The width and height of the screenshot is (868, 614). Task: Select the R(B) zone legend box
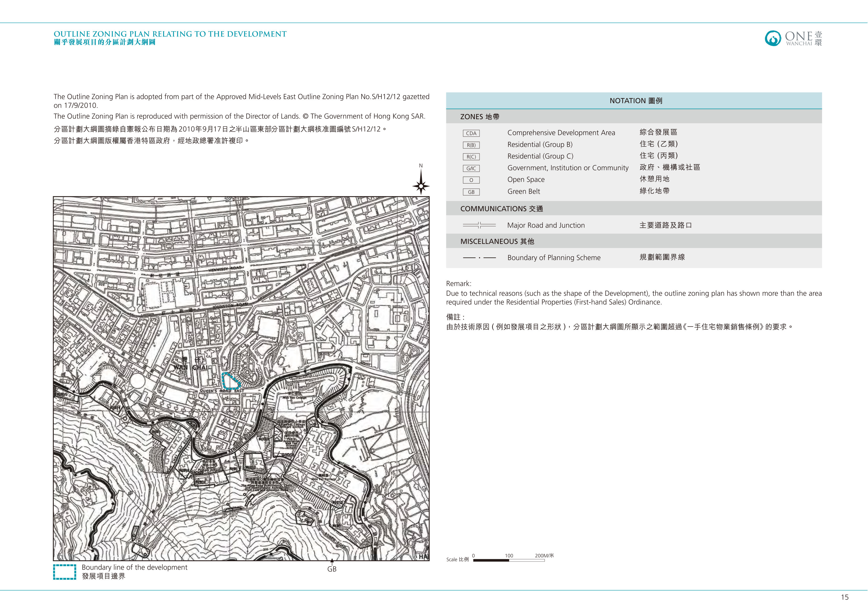471,145
